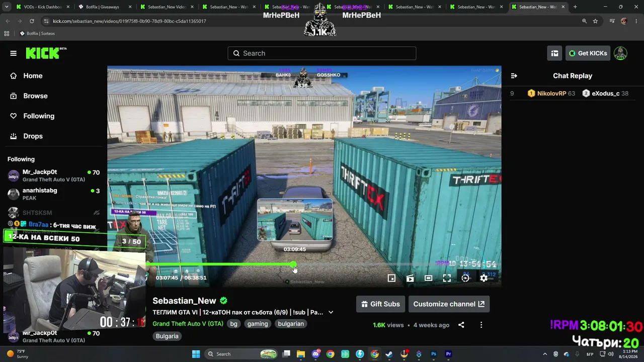Expand the stream title chevron
The height and width of the screenshot is (362, 644).
pos(331,312)
